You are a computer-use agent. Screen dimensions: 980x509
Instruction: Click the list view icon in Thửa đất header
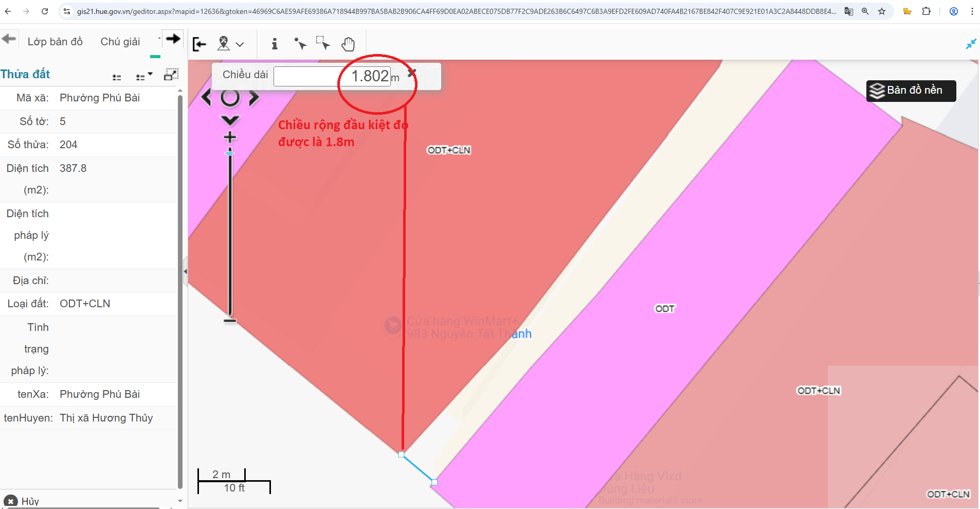pyautogui.click(x=117, y=77)
